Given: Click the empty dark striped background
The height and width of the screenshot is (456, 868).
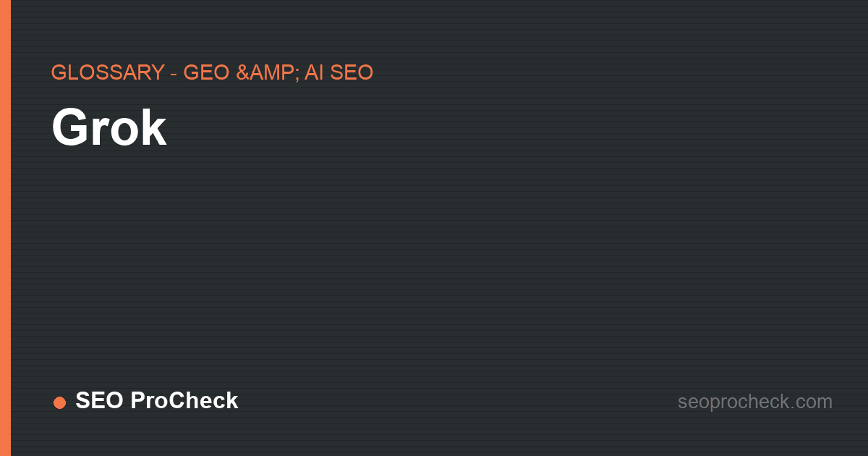Looking at the screenshot, I should point(434,261).
